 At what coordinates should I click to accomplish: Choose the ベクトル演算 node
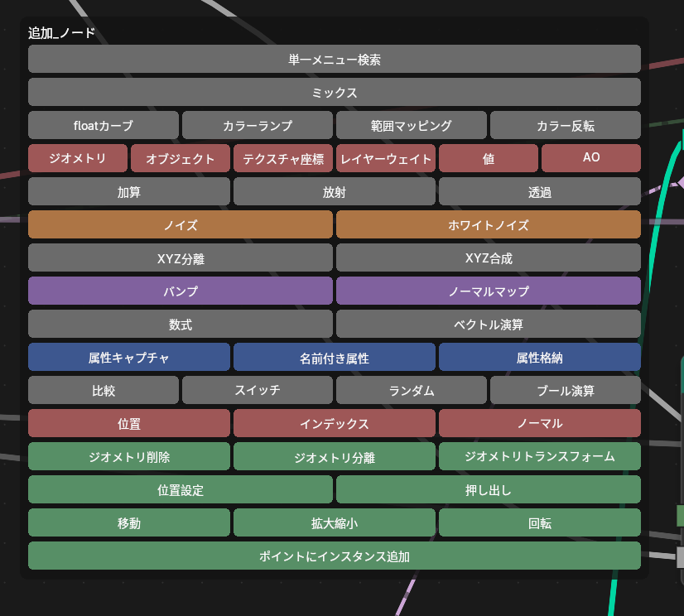(x=488, y=324)
